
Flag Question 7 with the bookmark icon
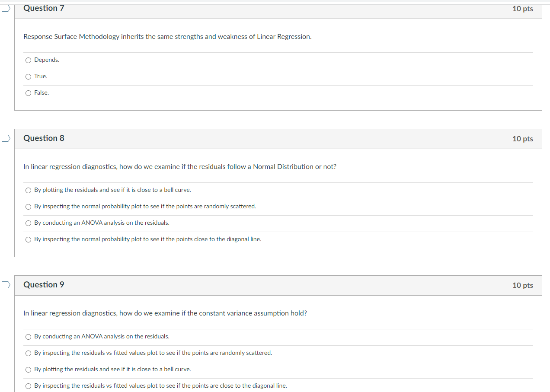pos(5,8)
